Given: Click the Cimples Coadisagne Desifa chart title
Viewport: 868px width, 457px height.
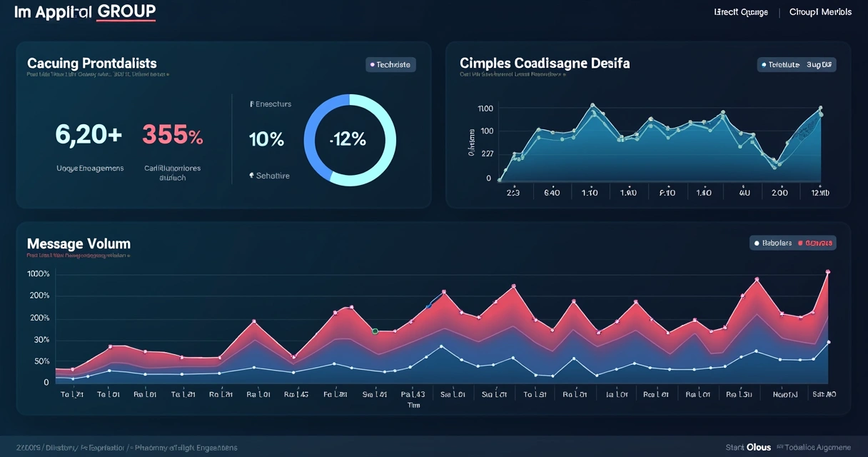Looking at the screenshot, I should tap(545, 64).
